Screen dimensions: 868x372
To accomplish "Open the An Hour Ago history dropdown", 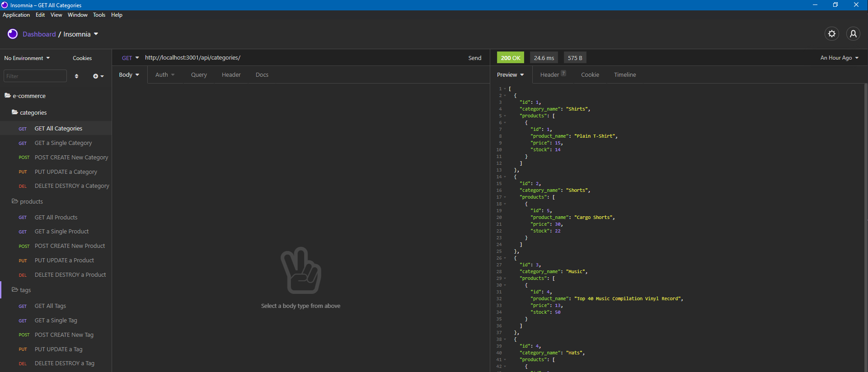I will click(x=840, y=58).
